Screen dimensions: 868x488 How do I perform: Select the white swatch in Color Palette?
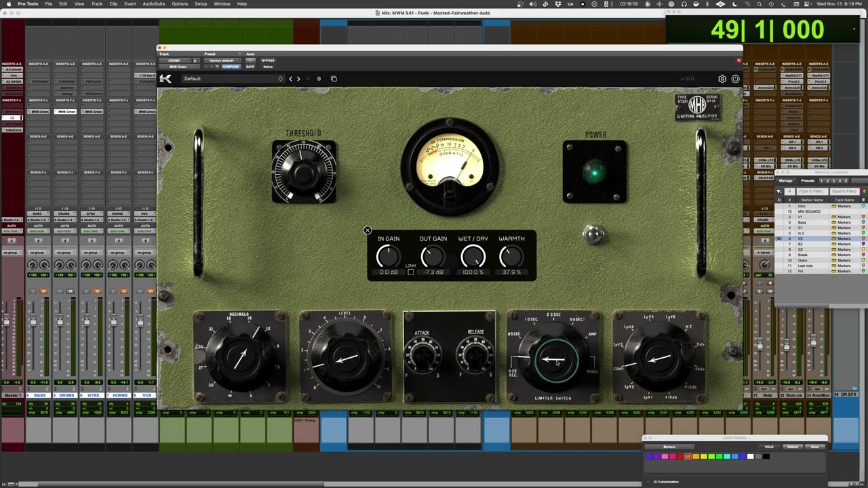point(751,456)
